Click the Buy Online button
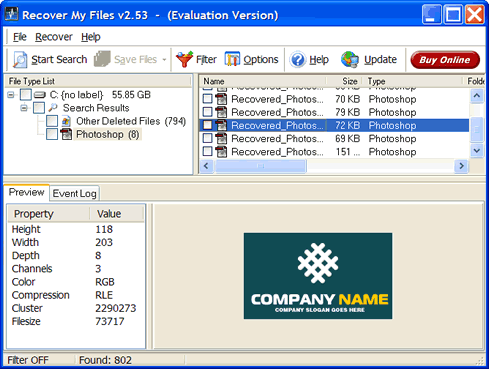489x369 pixels. (445, 60)
